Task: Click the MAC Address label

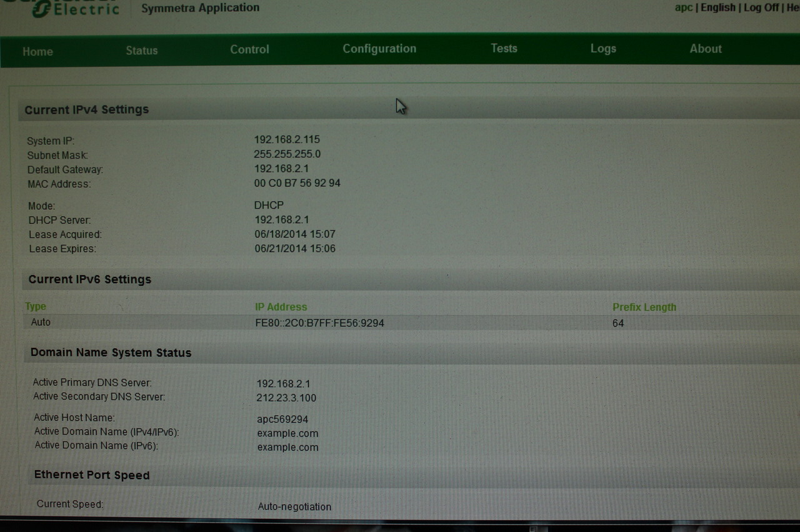Action: tap(59, 184)
